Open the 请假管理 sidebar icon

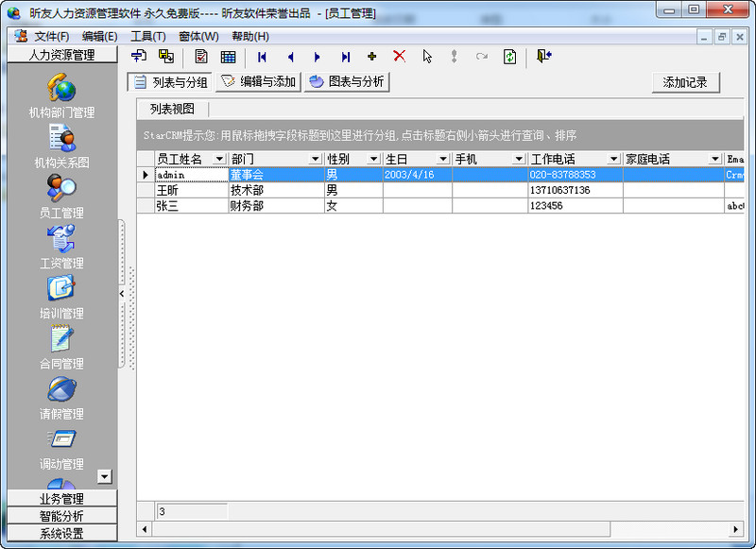[x=61, y=389]
